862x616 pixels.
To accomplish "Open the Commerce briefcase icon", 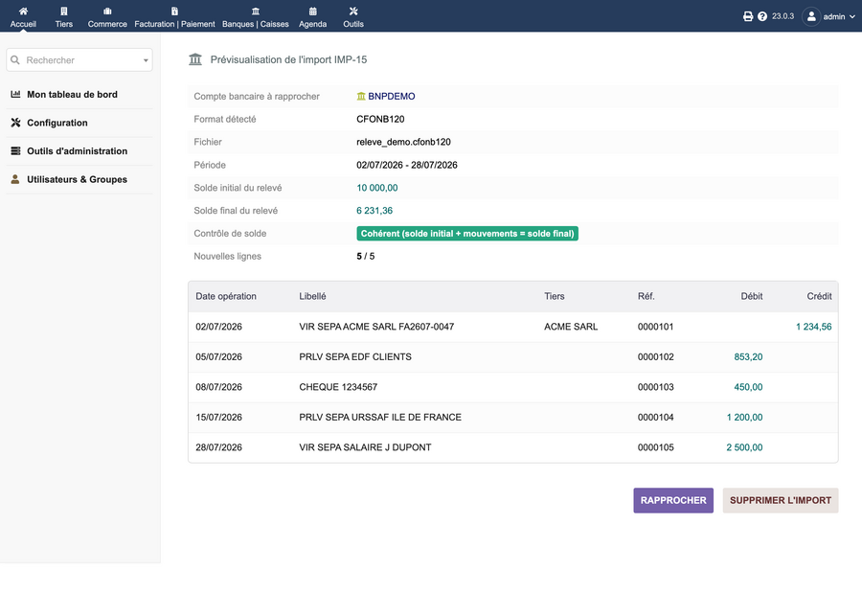I will [x=107, y=11].
